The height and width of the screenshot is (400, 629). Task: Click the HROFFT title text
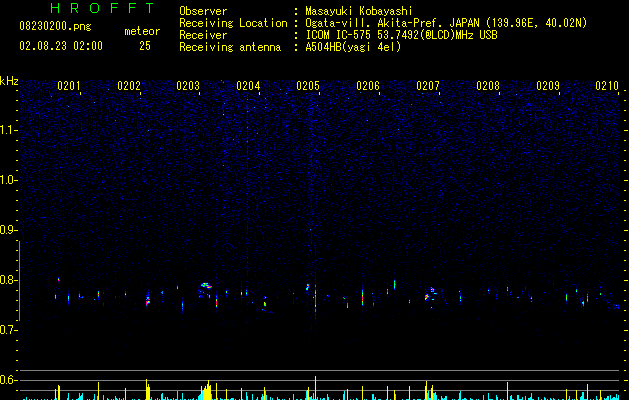pyautogui.click(x=102, y=8)
